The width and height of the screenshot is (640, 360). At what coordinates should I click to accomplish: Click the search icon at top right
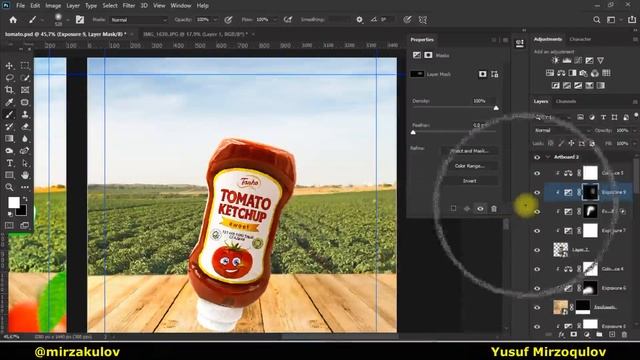[x=596, y=20]
